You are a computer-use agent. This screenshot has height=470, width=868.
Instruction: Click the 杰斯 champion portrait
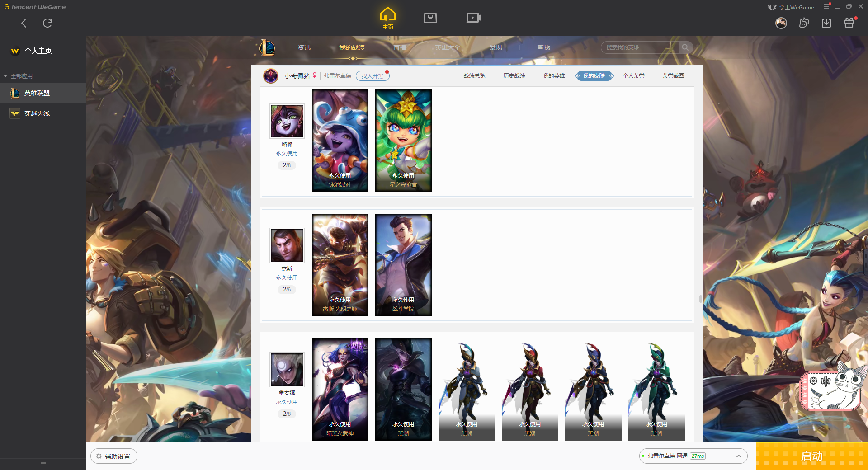pyautogui.click(x=287, y=245)
